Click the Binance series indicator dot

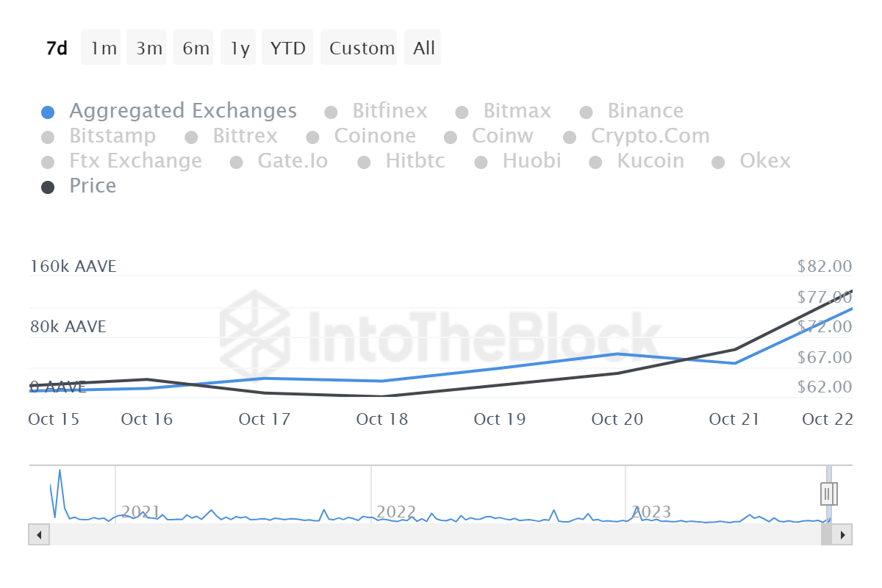[x=586, y=111]
